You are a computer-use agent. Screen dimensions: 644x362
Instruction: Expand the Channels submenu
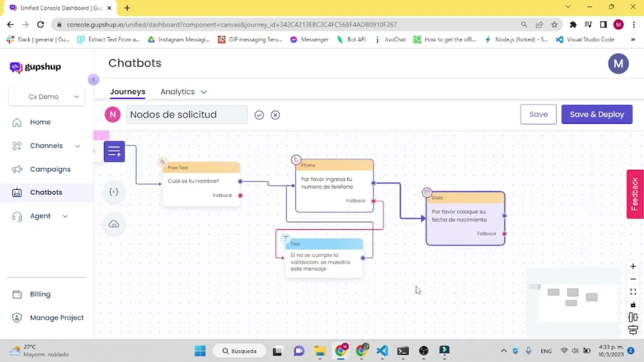(77, 146)
